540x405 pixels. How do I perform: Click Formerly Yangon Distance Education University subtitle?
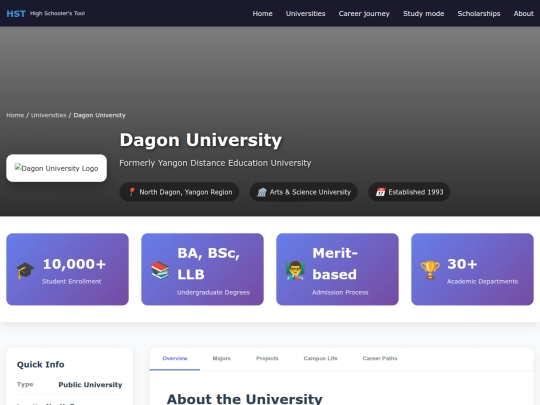click(215, 163)
